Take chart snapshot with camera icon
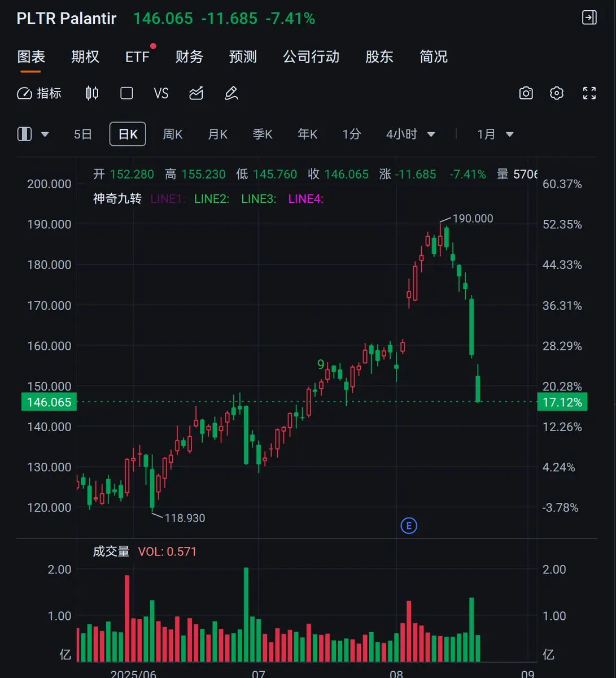616x678 pixels. tap(526, 93)
